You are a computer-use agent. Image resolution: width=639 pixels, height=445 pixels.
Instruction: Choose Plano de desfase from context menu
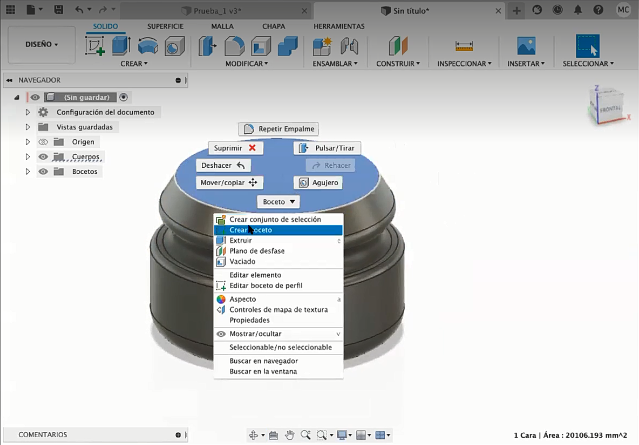(256, 251)
